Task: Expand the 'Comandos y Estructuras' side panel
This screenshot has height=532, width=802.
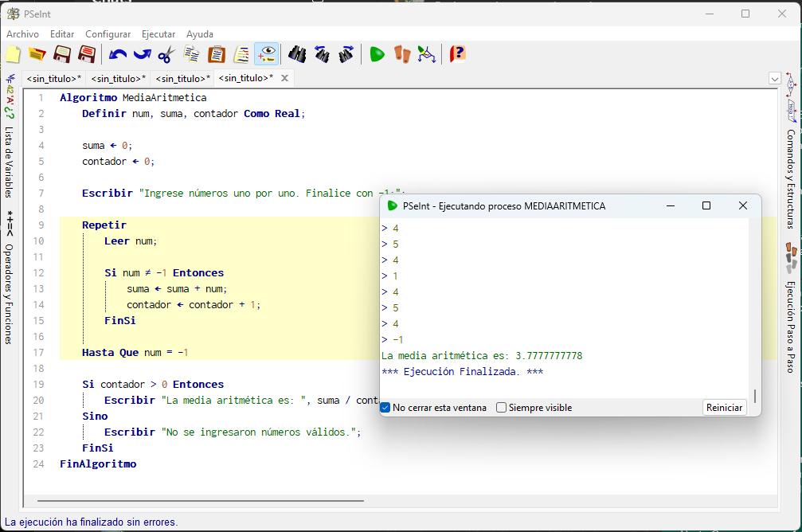Action: [790, 178]
